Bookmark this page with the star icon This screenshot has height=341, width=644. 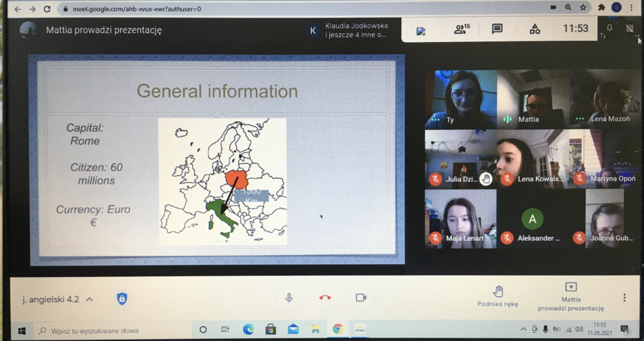[583, 8]
